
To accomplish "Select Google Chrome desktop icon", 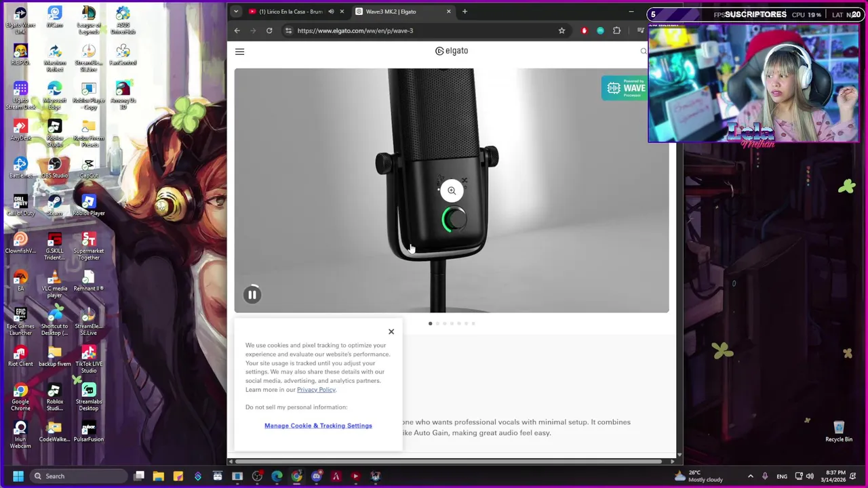I will [20, 396].
